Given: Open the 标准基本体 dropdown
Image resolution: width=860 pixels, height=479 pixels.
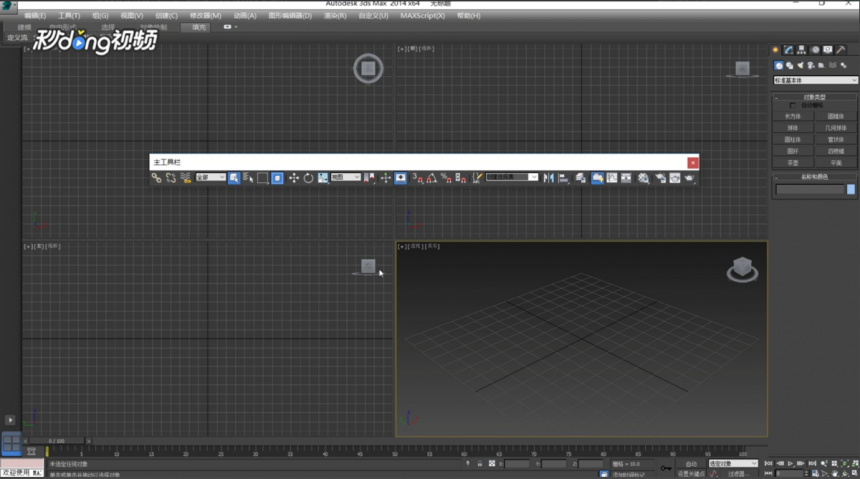Looking at the screenshot, I should [815, 80].
